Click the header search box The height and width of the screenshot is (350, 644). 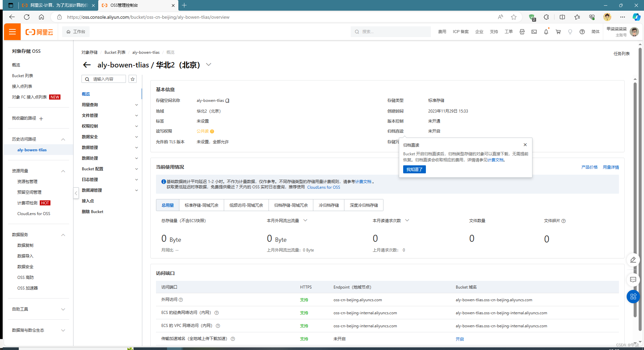(x=390, y=32)
